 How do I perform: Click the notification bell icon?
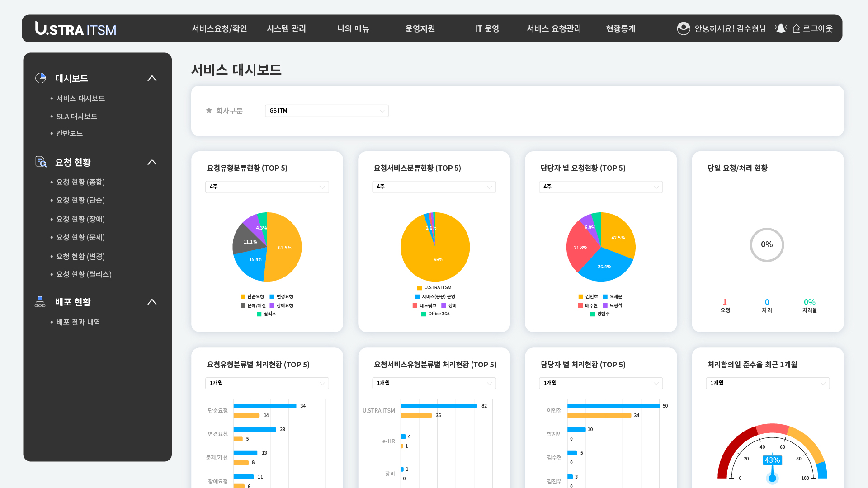781,28
